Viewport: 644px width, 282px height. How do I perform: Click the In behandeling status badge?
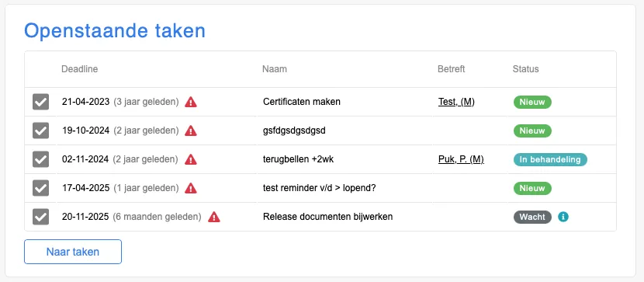550,159
